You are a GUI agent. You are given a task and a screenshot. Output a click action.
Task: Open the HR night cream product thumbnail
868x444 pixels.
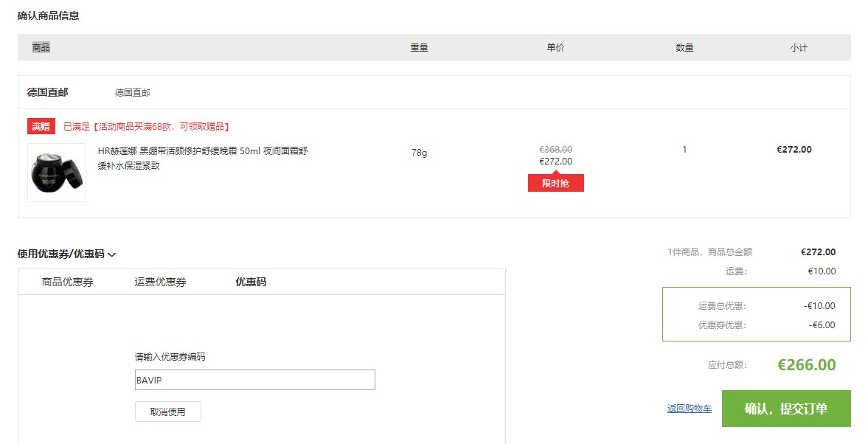pos(57,172)
